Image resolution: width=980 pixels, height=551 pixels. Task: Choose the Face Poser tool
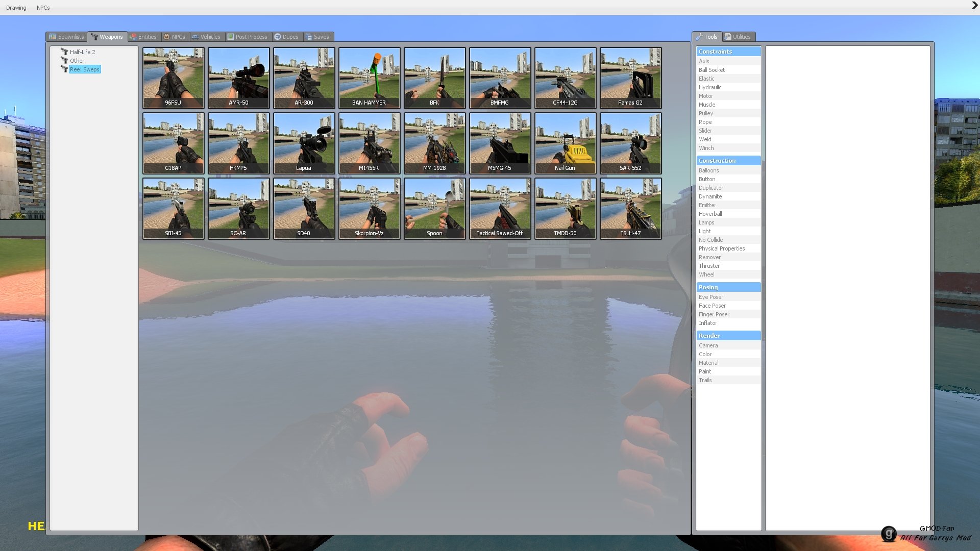coord(728,306)
